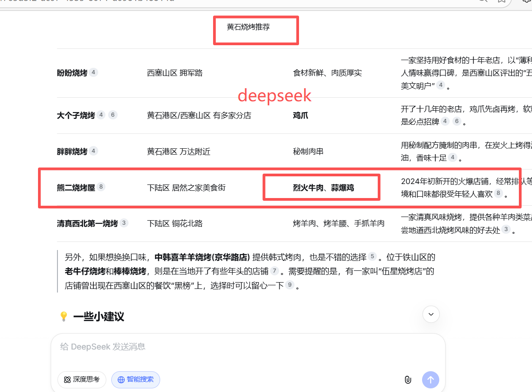Click the 烈火牛肉、蒜爆鸡 specialty cell
Screen dimensions: 532x392
tap(323, 188)
